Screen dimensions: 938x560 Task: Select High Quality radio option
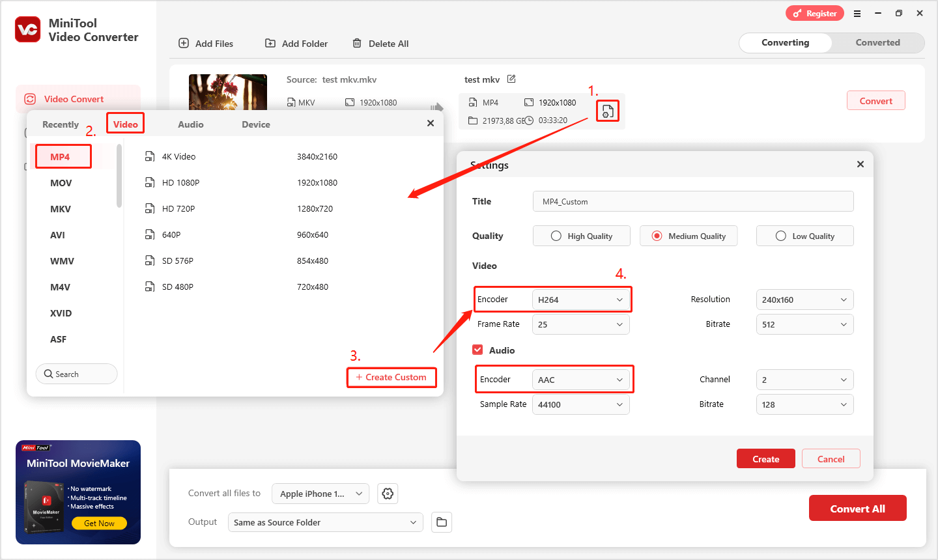pyautogui.click(x=581, y=236)
